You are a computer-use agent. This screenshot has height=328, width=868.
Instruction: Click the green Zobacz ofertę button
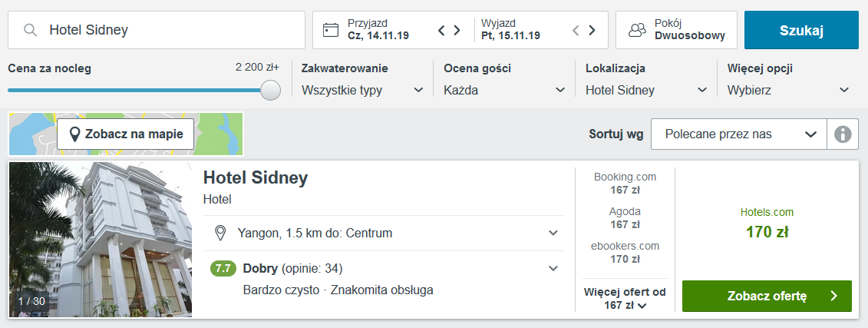766,296
